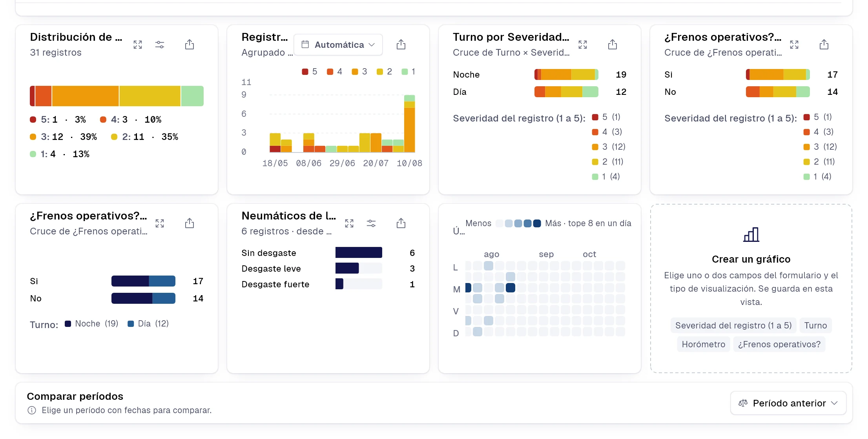The height and width of the screenshot is (439, 868).
Task: Share the Neumáticos chart
Action: click(x=401, y=223)
